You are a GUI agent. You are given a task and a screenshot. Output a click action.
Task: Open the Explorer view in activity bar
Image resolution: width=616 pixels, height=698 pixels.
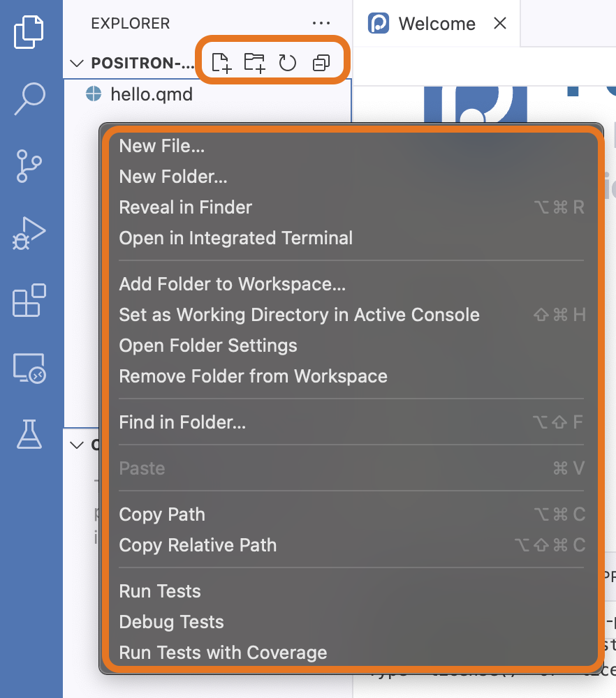(29, 32)
